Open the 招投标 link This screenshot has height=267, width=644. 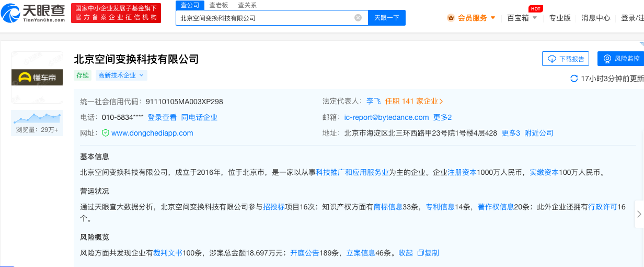click(274, 206)
